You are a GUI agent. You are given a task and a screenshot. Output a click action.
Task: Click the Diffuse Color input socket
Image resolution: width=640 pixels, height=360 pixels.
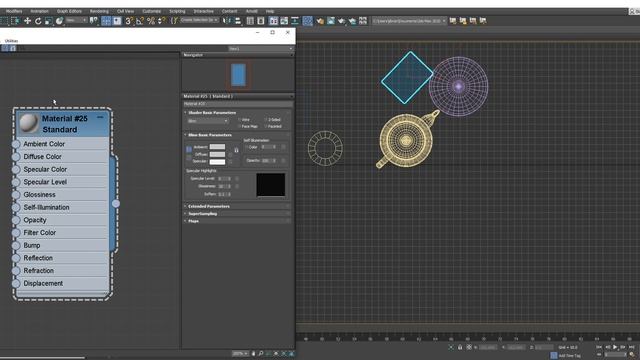coord(16,157)
